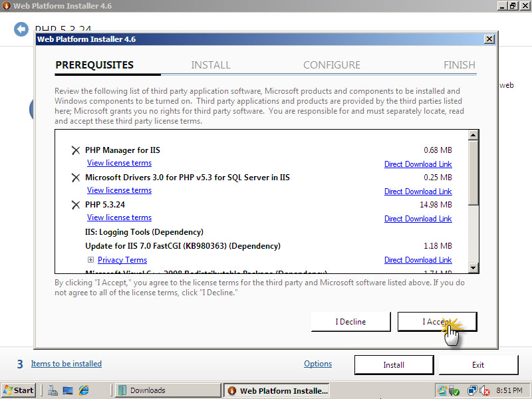Viewport: 532px width, 399px height.
Task: Click the blue back arrow icon
Action: (21, 29)
